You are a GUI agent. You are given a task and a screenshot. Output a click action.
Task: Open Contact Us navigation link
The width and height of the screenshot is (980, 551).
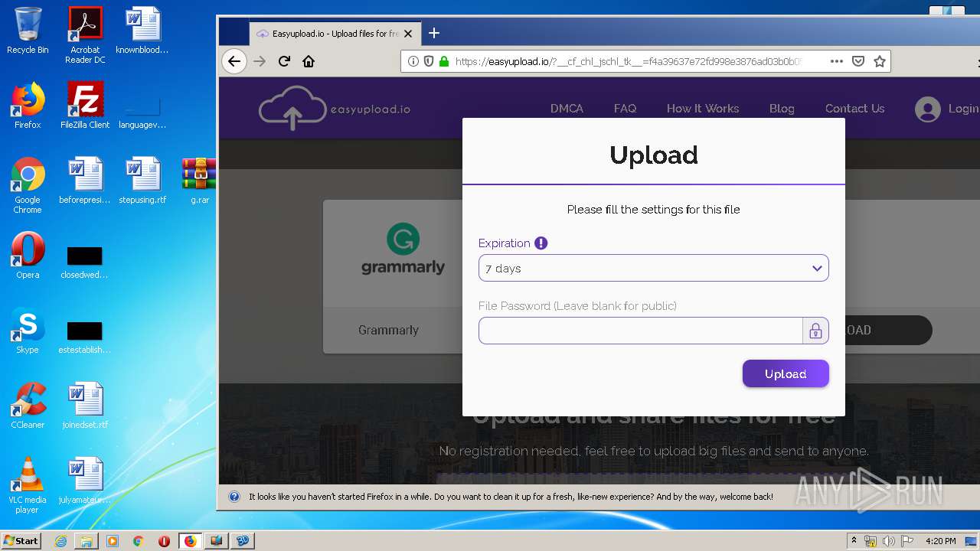854,109
